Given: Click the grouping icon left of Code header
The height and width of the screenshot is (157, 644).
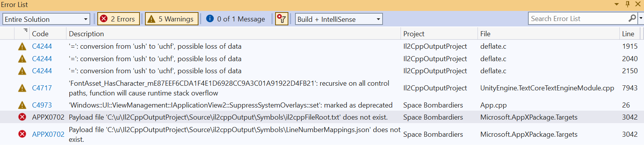Looking at the screenshot, I should click(25, 30).
